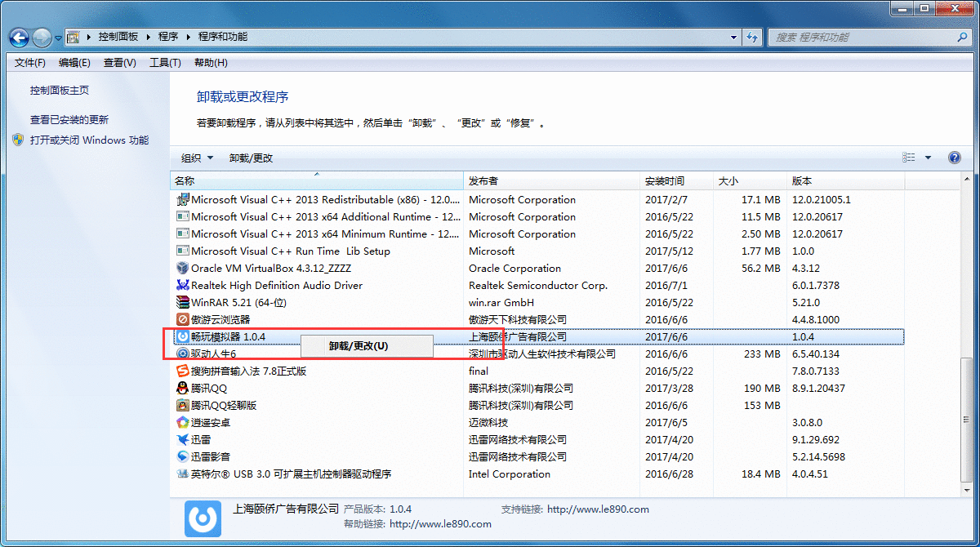
Task: Click the 迅雷 program icon
Action: point(183,439)
